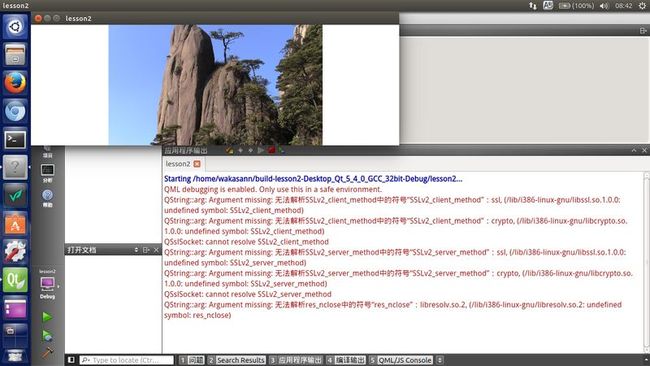Image resolution: width=650 pixels, height=366 pixels.
Task: Launch the Chromium browser from launcher
Action: (15, 111)
